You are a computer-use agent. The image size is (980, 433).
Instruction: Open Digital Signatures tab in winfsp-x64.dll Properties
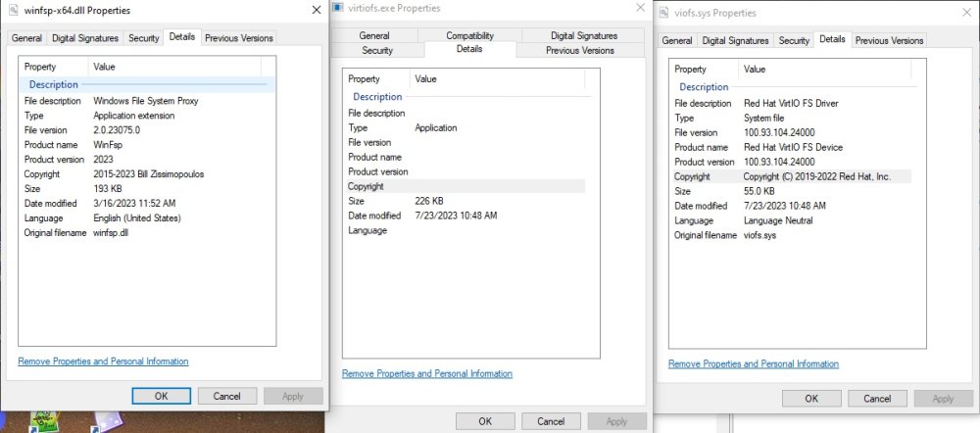point(85,38)
